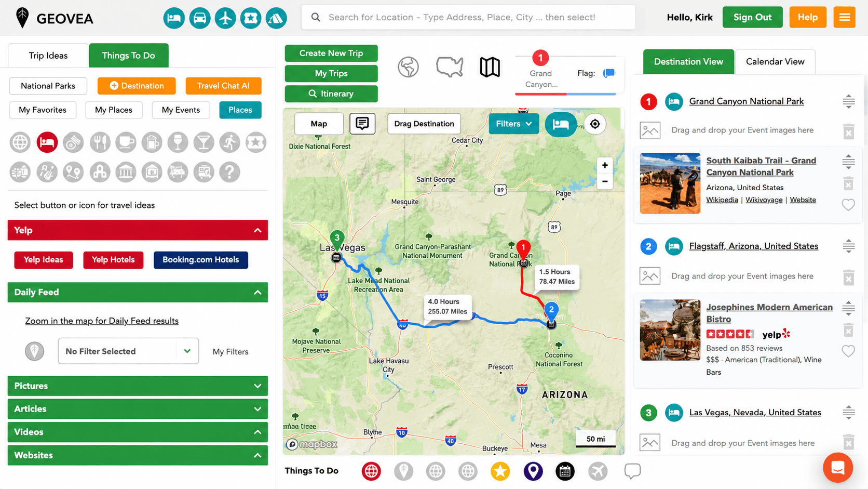The height and width of the screenshot is (489, 868).
Task: Click the Sign Out button
Action: 752,17
